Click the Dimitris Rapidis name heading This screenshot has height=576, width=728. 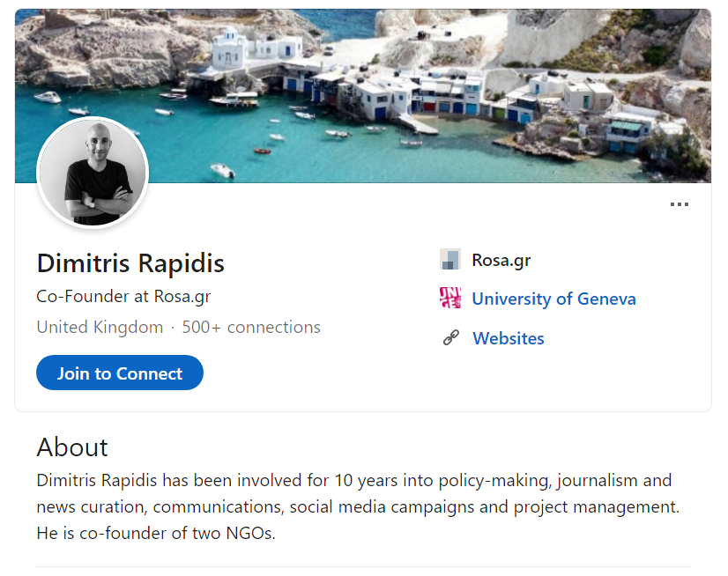coord(130,263)
